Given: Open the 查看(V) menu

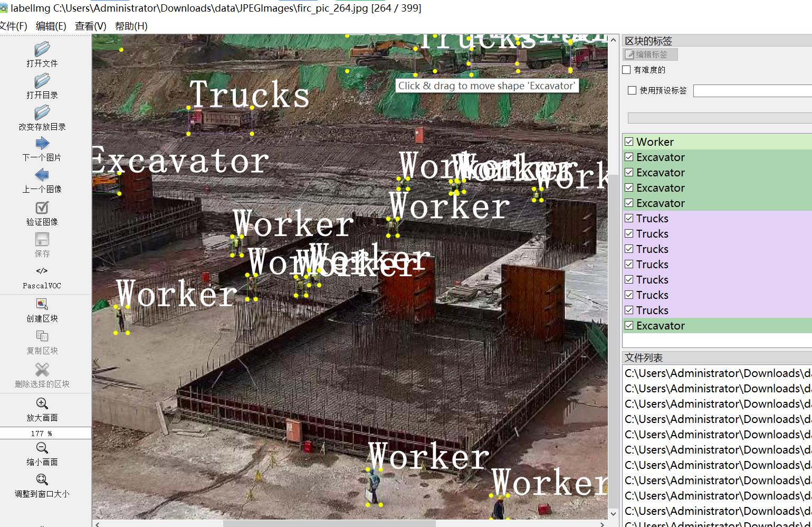Looking at the screenshot, I should [91, 26].
